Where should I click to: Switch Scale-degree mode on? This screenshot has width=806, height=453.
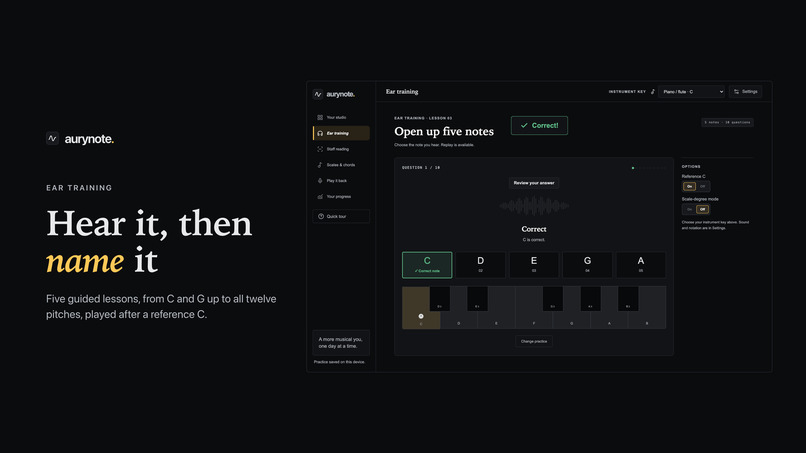[689, 209]
